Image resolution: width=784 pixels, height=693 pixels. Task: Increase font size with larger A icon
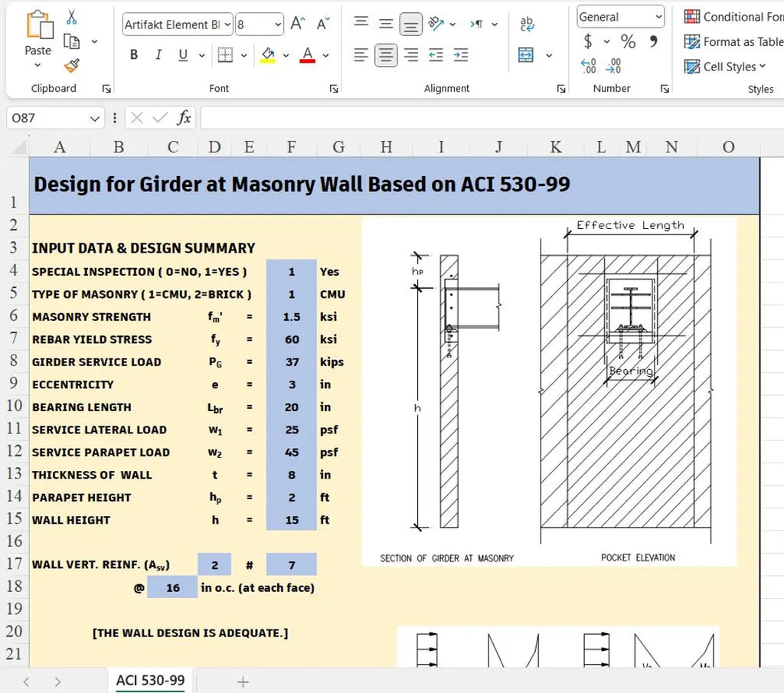298,24
